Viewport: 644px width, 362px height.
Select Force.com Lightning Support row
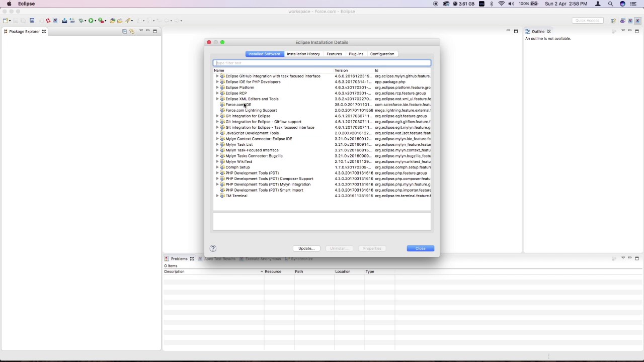click(322, 111)
